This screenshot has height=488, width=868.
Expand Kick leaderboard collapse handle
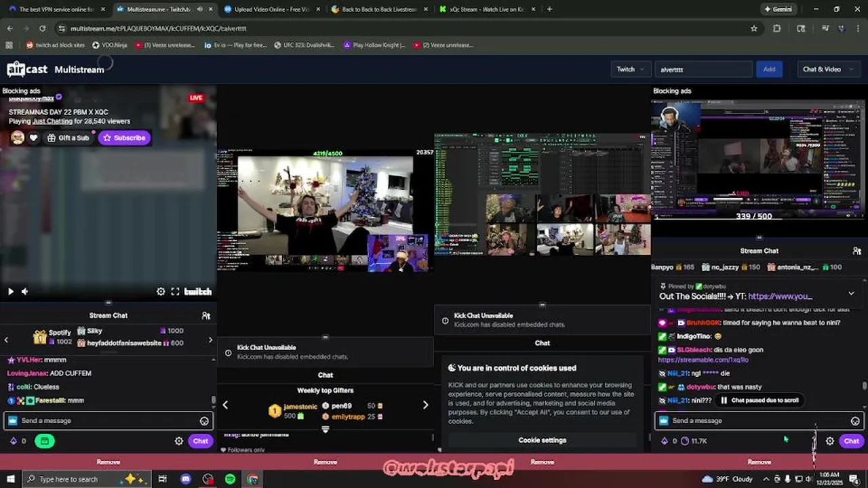325,429
